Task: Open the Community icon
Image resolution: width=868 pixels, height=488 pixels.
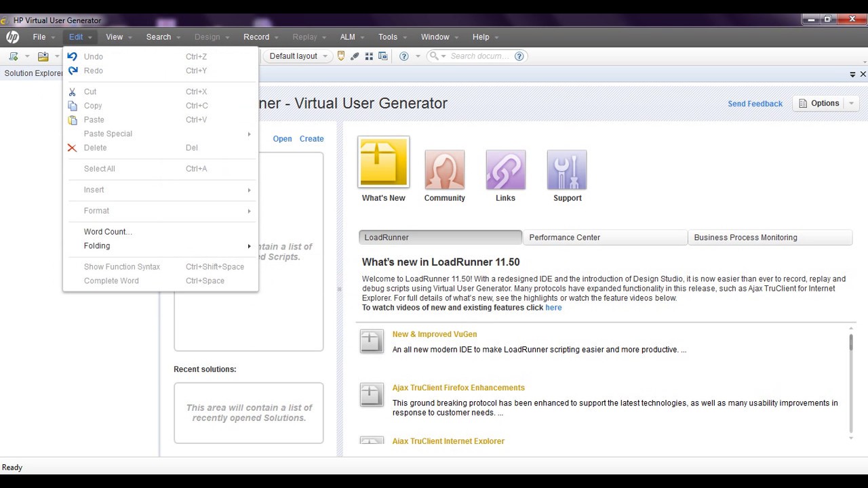Action: point(445,169)
